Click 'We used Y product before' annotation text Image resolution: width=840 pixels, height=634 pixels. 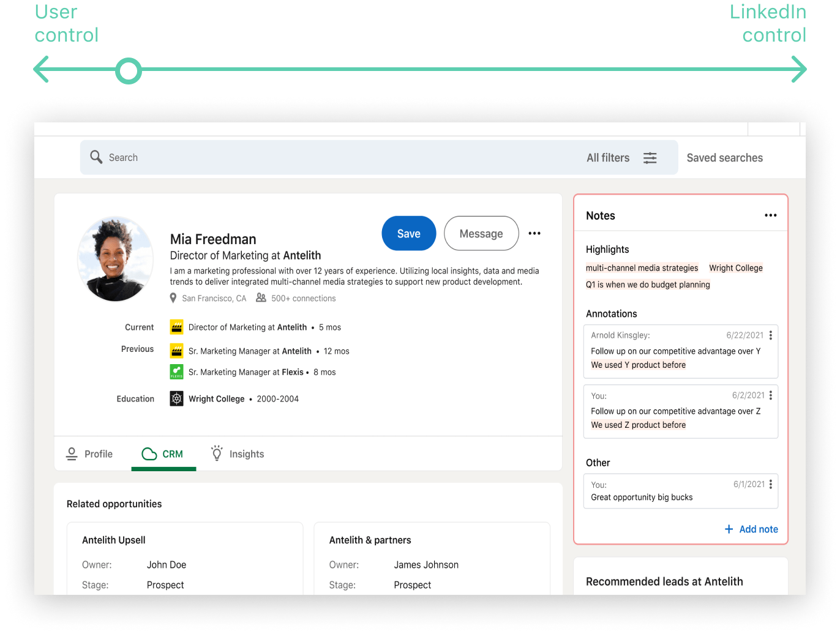pyautogui.click(x=639, y=365)
